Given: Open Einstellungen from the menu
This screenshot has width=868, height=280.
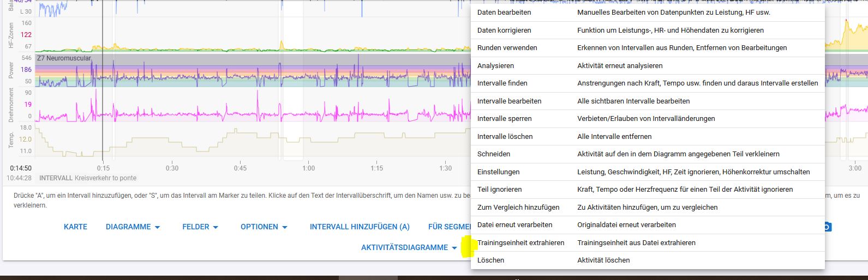Looking at the screenshot, I should click(x=648, y=172).
